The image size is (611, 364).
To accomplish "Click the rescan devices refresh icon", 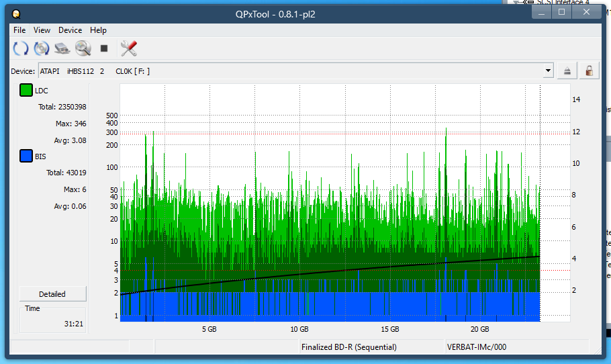I will click(x=21, y=48).
